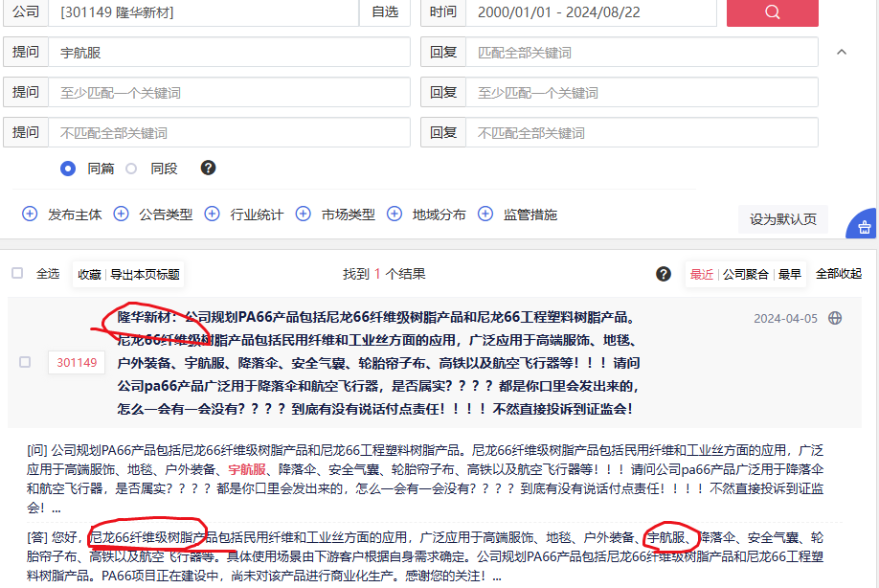Viewport: 879px width, 588px height.
Task: Click the stock code tag 301149
Action: pos(77,363)
